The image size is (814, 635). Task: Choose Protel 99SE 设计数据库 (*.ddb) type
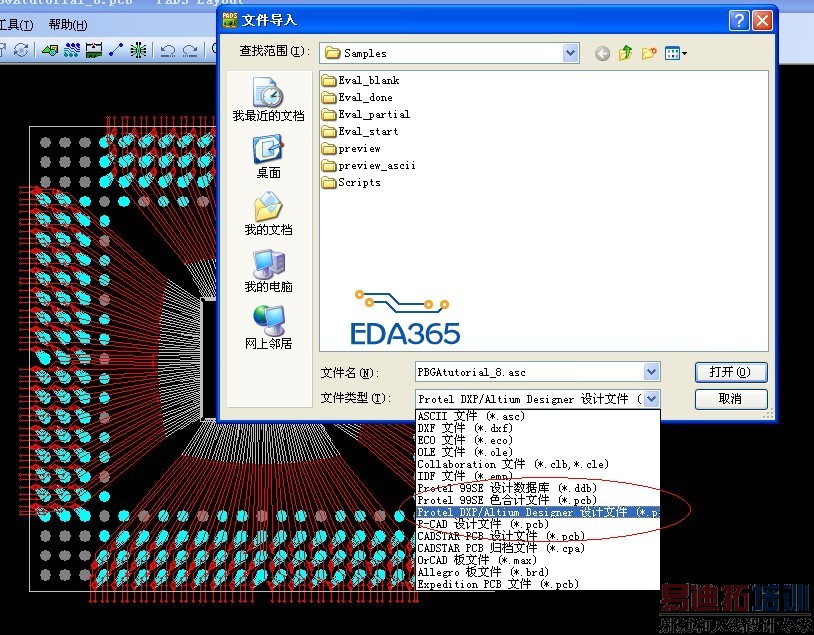click(538, 488)
